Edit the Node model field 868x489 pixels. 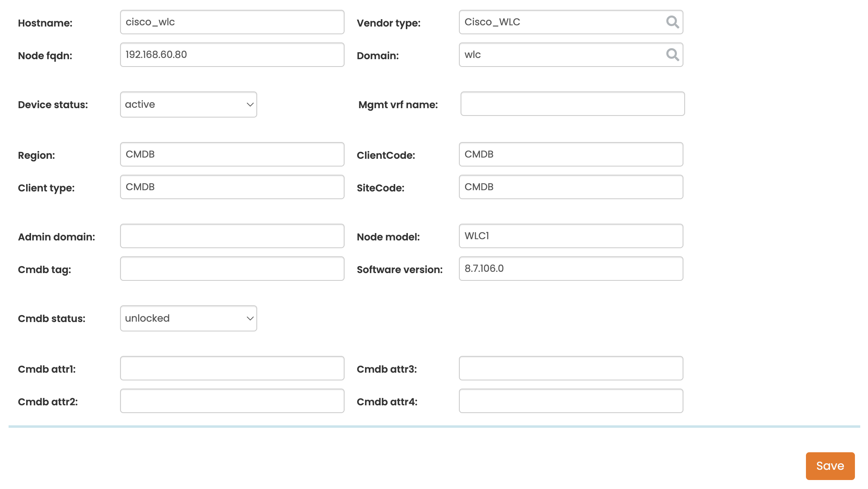tap(570, 236)
